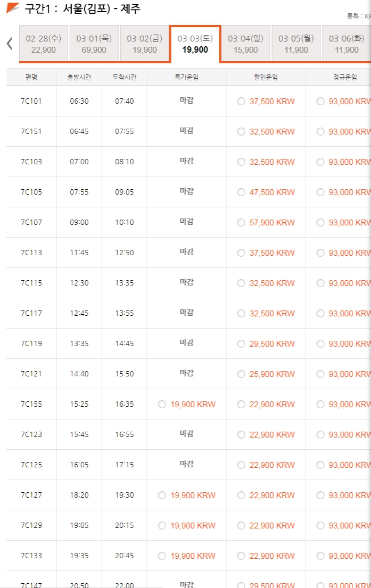This screenshot has width=371, height=588.
Task: Click the 출발시간 column header
Action: 79,78
